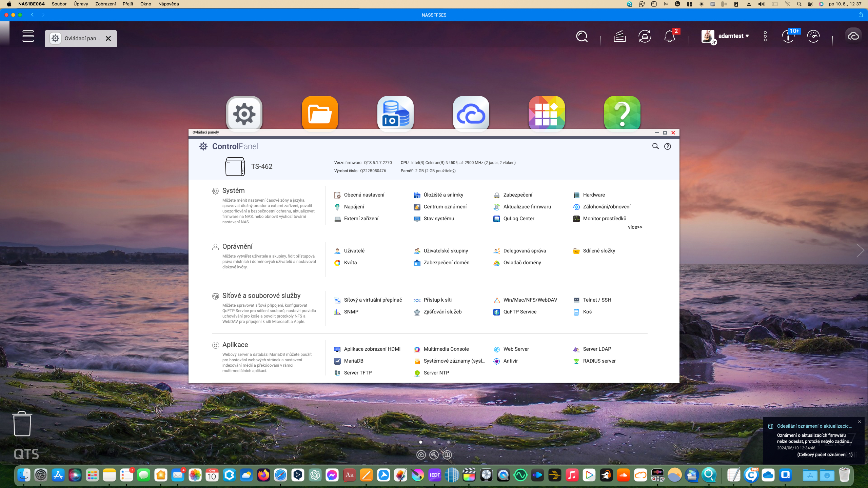Switch to the second desktop page dot
The width and height of the screenshot is (868, 488).
[x=435, y=442]
